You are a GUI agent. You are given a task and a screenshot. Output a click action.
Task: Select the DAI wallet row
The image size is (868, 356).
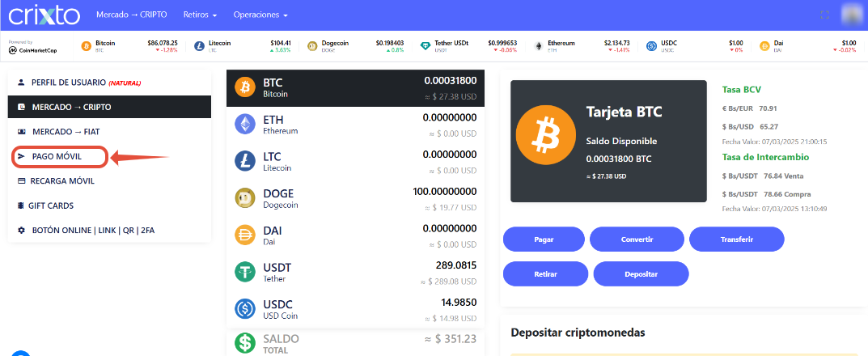(355, 236)
